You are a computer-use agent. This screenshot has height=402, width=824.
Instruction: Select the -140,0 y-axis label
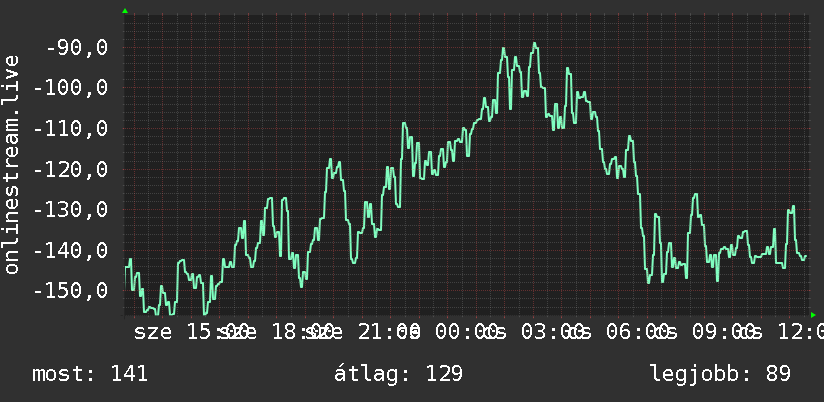tap(71, 250)
